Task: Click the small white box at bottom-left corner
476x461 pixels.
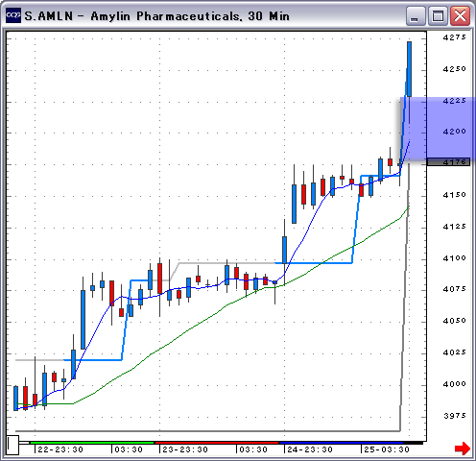Action: pyautogui.click(x=13, y=445)
